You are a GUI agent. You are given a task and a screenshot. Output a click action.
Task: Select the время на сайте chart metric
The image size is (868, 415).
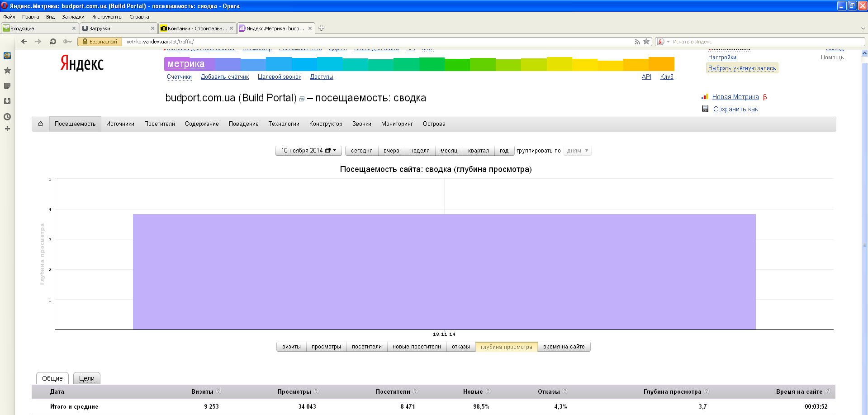click(564, 347)
